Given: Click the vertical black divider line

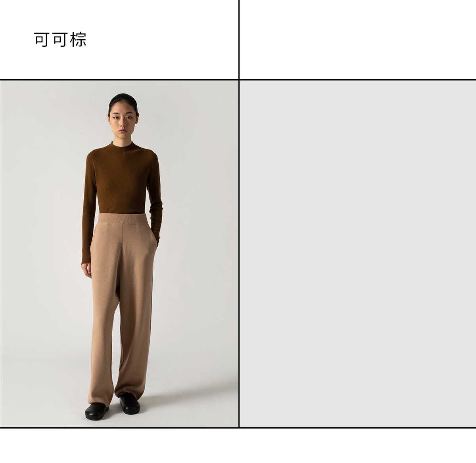Looking at the screenshot, I should tap(239, 214).
